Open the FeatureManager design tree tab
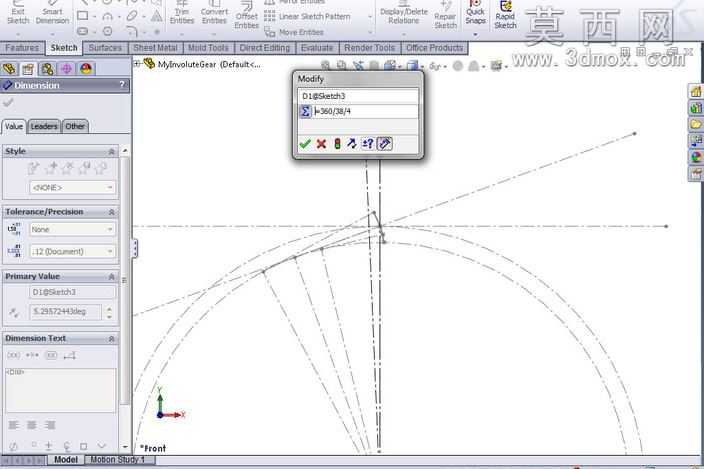704x469 pixels. [9, 69]
